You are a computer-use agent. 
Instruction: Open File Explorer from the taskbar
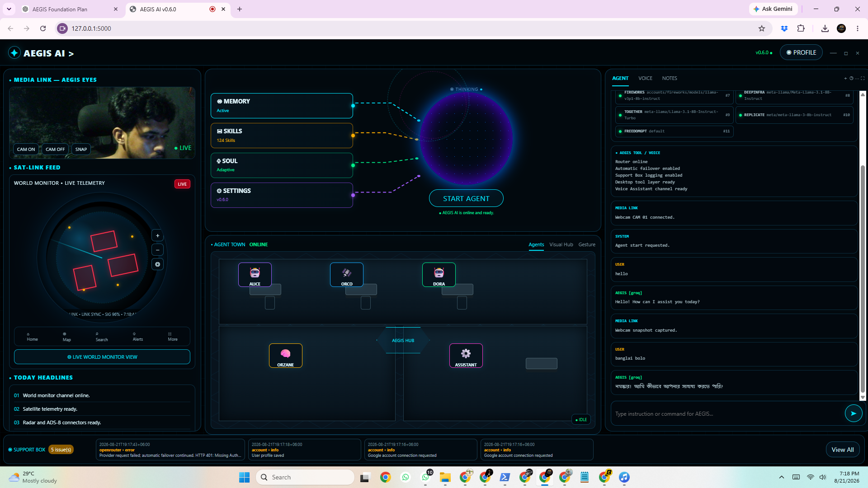445,477
